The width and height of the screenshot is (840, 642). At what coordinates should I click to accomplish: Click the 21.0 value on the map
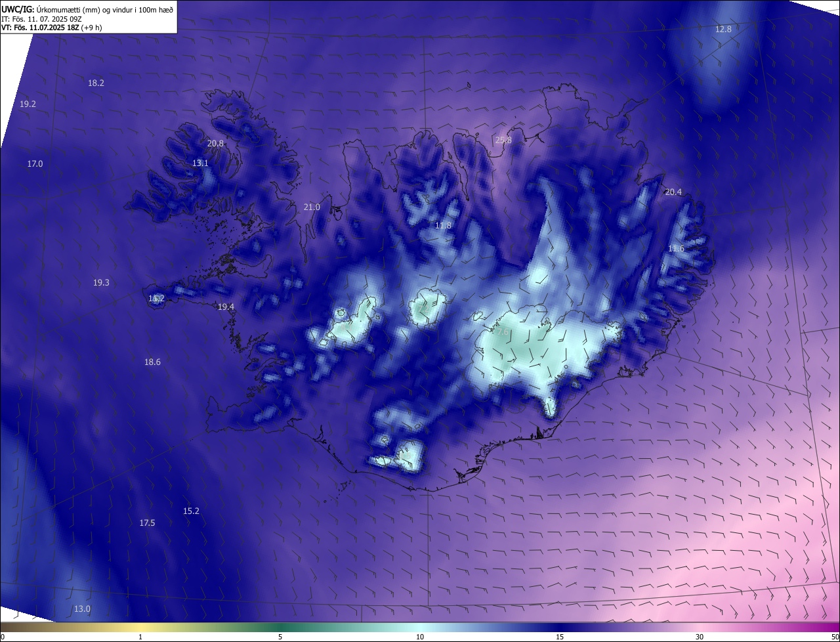[x=312, y=207]
